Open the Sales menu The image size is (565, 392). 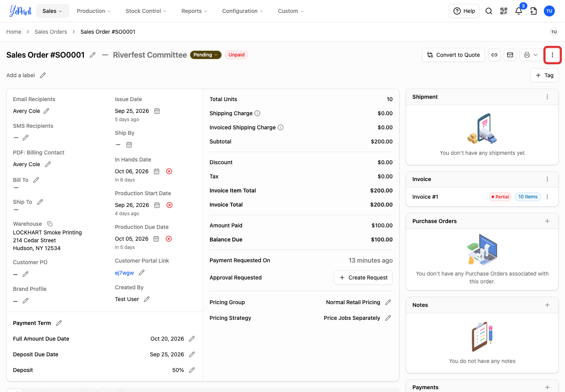(x=53, y=11)
